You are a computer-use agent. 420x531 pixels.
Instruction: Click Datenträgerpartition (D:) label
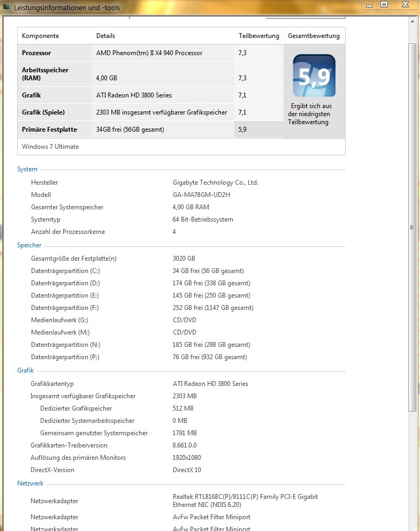[x=65, y=283]
